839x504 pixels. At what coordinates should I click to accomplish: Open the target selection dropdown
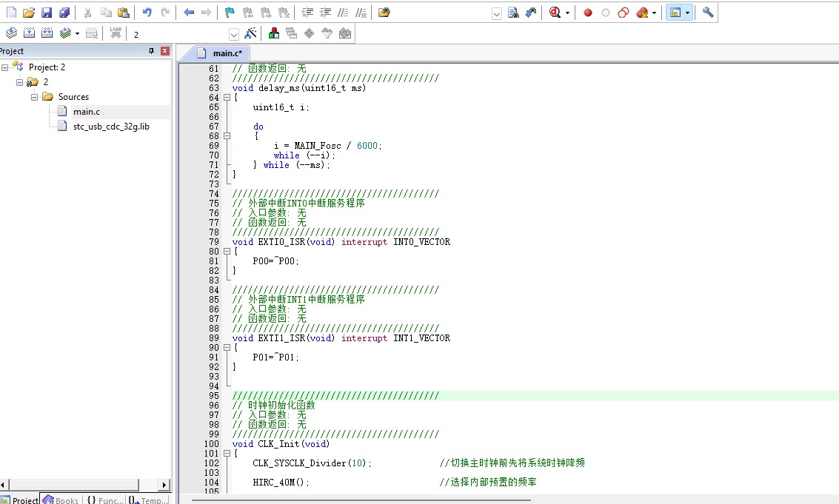click(234, 34)
